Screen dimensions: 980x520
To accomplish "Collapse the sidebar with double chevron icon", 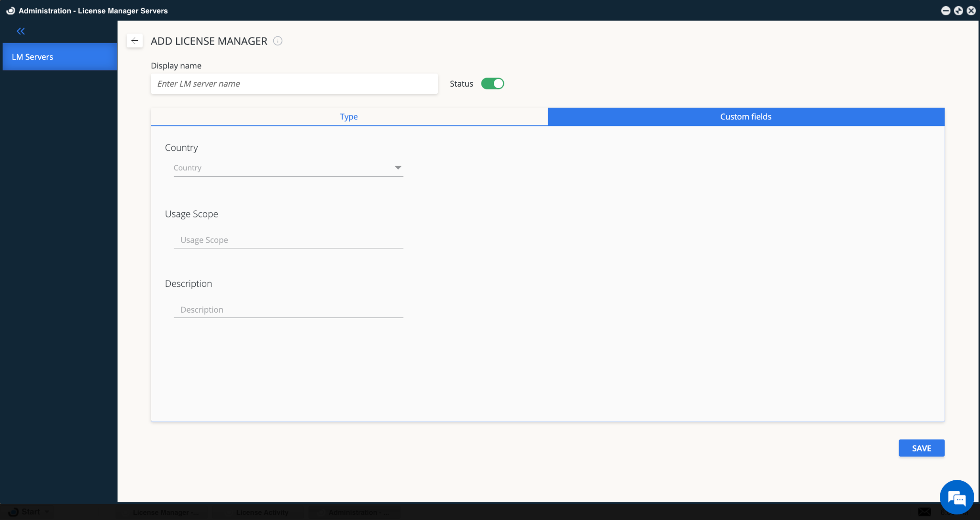I will [21, 31].
